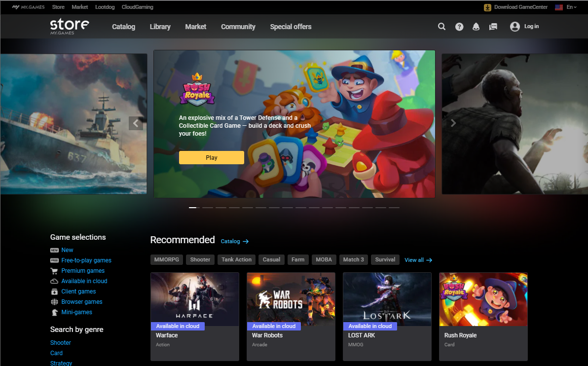Open Market in the top bar
This screenshot has height=366, width=588.
click(x=80, y=7)
